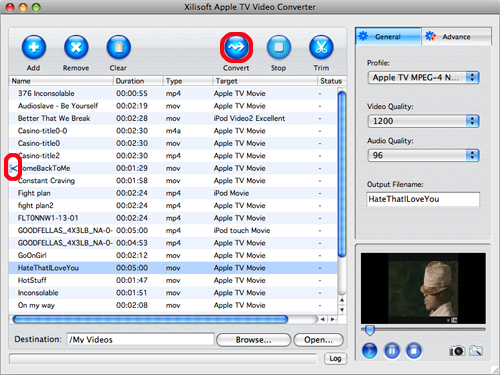Screen dimensions: 500x375
Task: Open the snapshot folder icon
Action: tap(476, 351)
